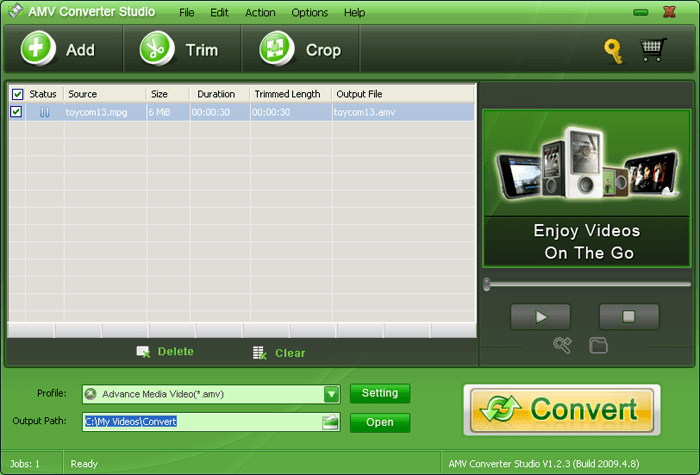Browse output path folder icon
Image resolution: width=700 pixels, height=475 pixels.
click(x=331, y=422)
